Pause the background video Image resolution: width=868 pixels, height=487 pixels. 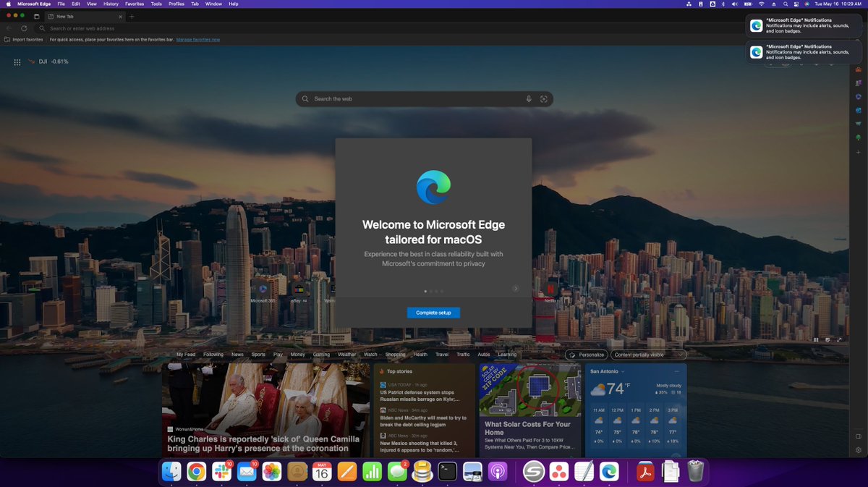pos(816,339)
